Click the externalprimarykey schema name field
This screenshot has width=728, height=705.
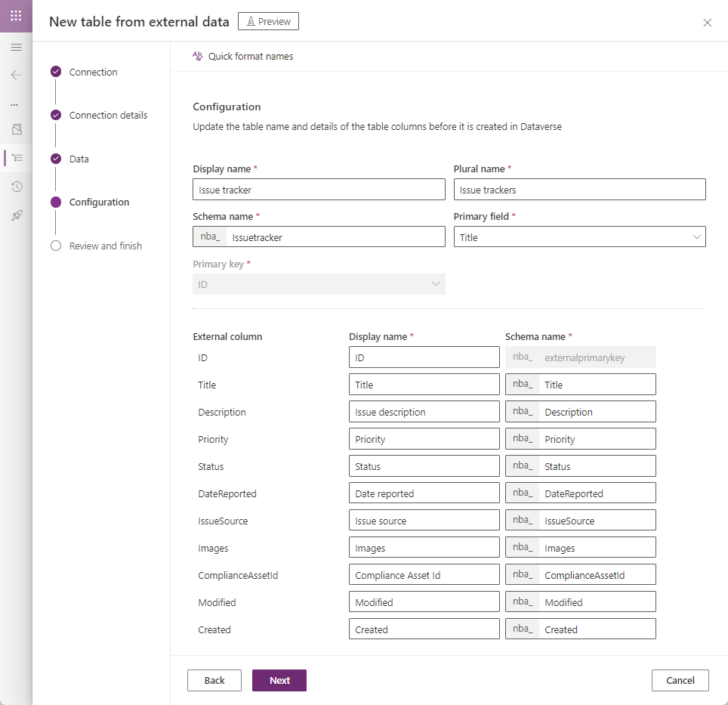tap(580, 357)
